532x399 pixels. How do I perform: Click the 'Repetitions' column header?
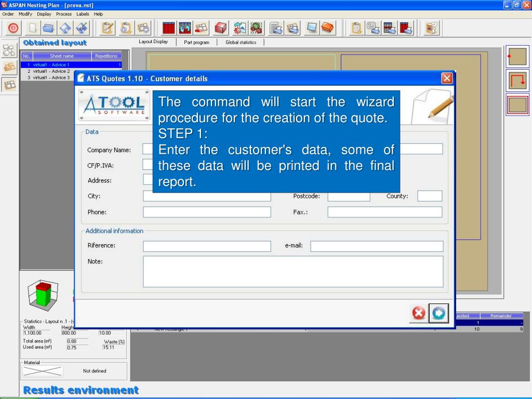(106, 56)
